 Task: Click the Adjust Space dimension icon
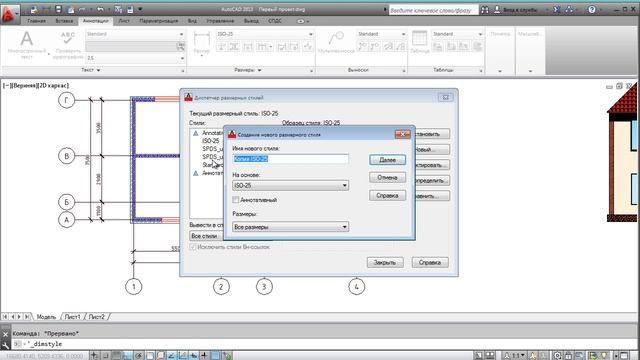(x=234, y=47)
